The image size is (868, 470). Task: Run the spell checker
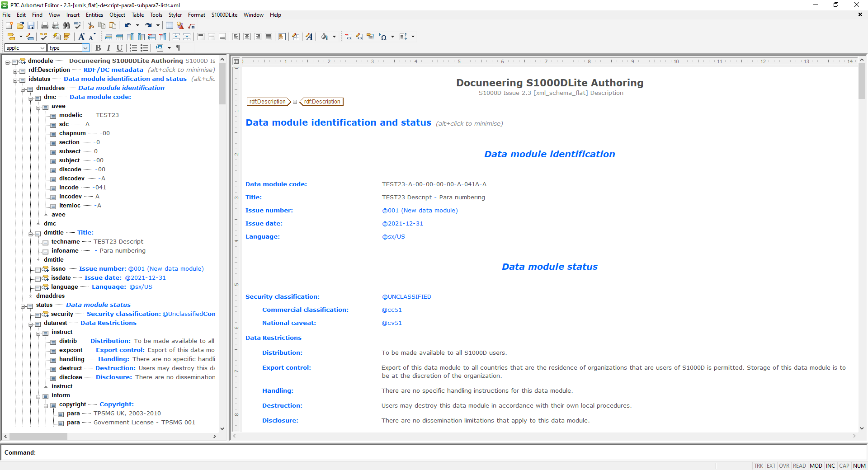pyautogui.click(x=77, y=26)
